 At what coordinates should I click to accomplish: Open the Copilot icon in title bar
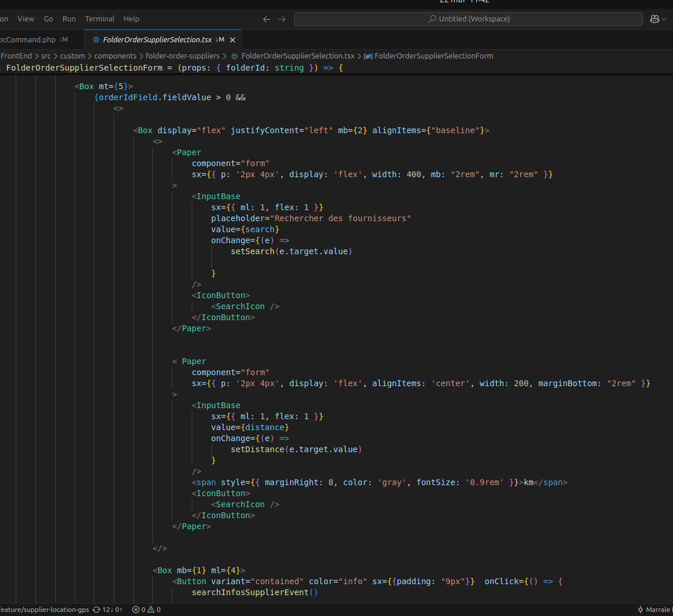click(x=654, y=19)
